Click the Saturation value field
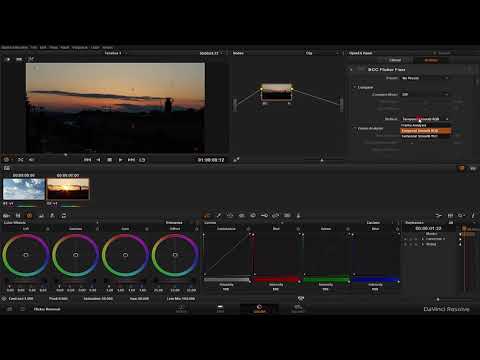The image size is (480, 360). pos(98,298)
